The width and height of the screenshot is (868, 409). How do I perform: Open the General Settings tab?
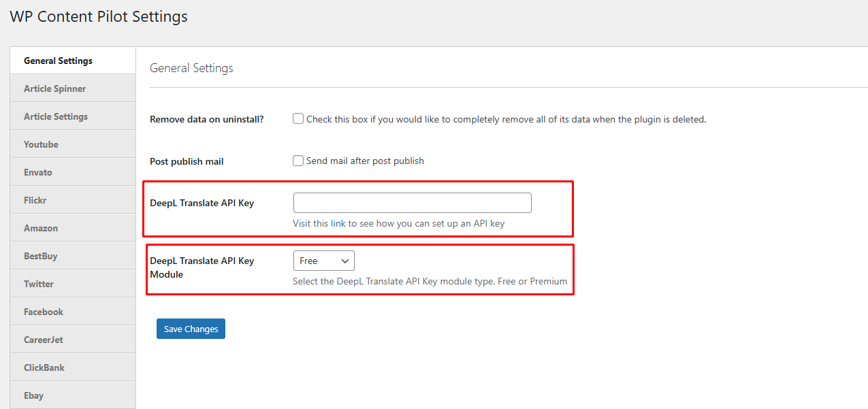pos(73,61)
